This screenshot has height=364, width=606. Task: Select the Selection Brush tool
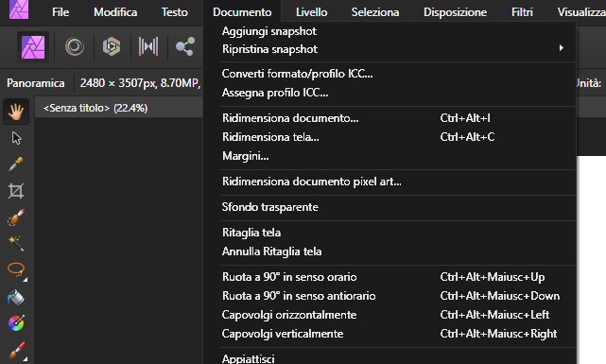click(x=16, y=217)
